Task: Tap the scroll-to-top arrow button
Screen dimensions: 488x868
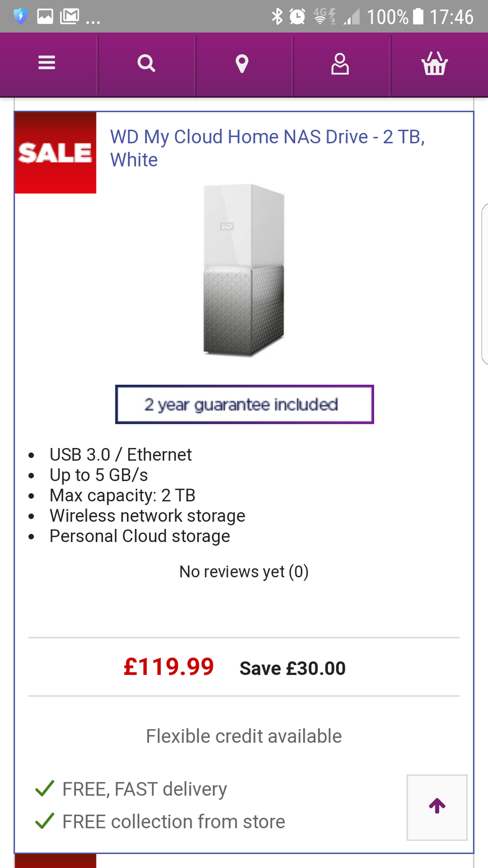Action: pyautogui.click(x=437, y=807)
